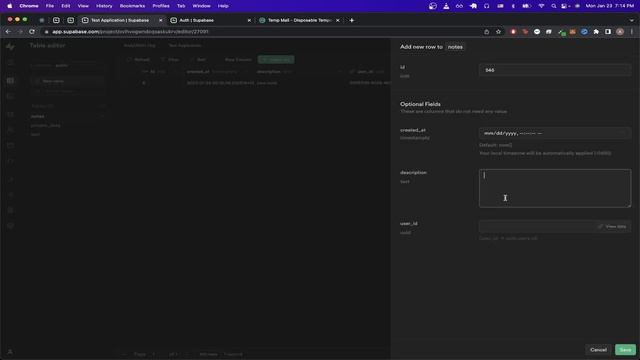Close the Auth Supabase tab
The width and height of the screenshot is (640, 360).
click(x=249, y=20)
